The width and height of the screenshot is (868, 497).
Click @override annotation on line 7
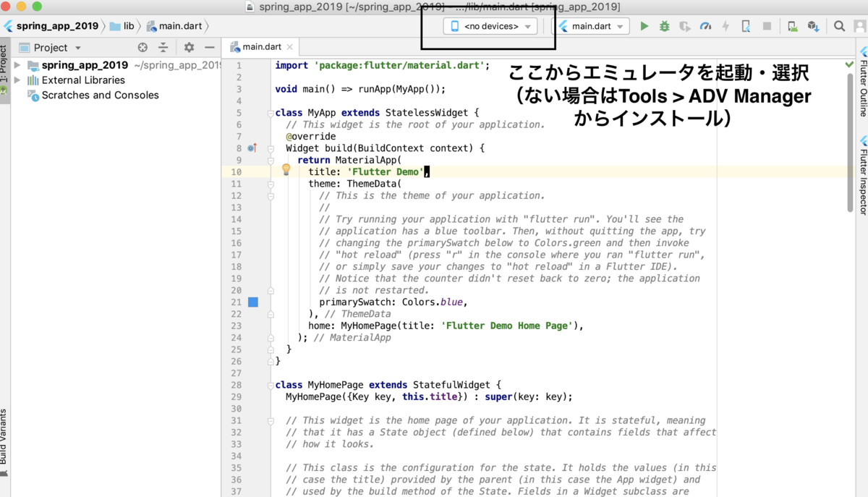pos(310,136)
